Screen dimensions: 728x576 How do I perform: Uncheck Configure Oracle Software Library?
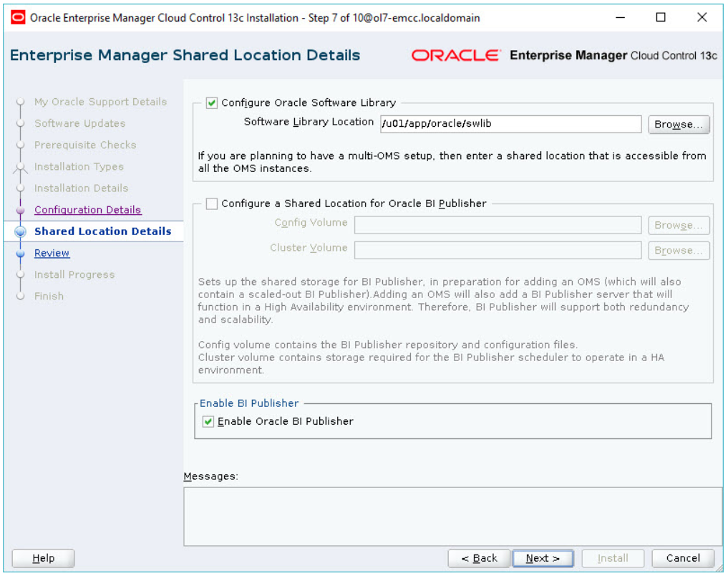[212, 102]
